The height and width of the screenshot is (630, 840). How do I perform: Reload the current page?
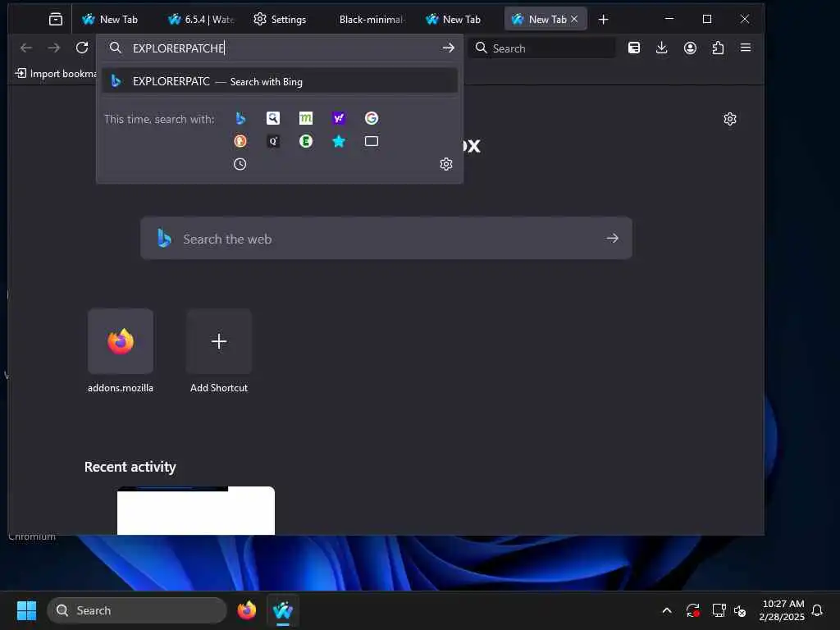(82, 48)
